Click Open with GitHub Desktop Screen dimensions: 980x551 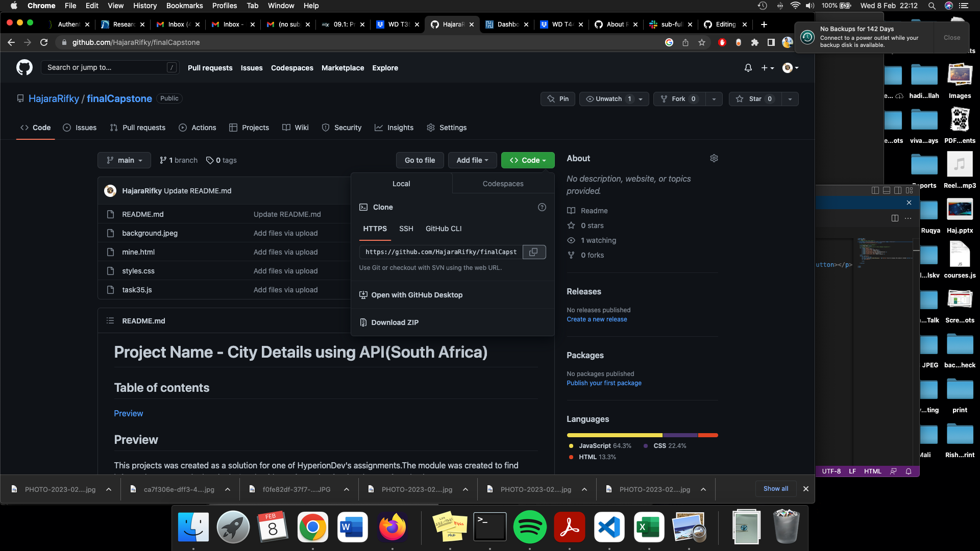point(416,295)
